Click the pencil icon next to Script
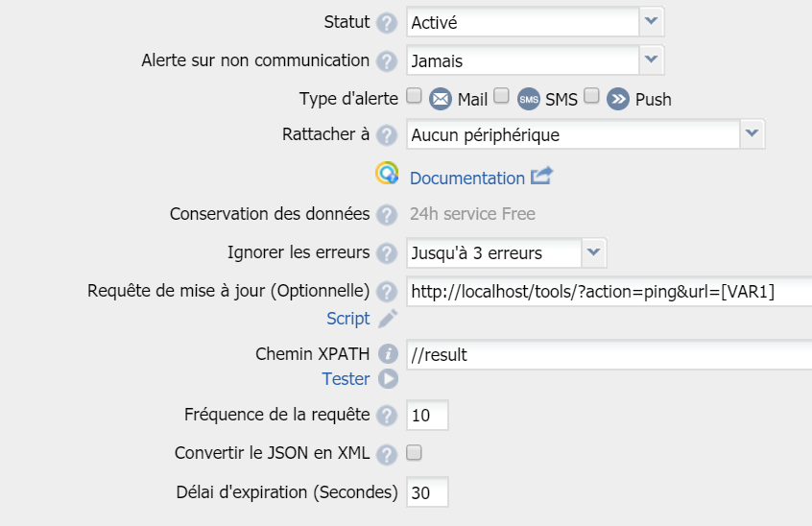Screen dimensions: 812x526 387,319
